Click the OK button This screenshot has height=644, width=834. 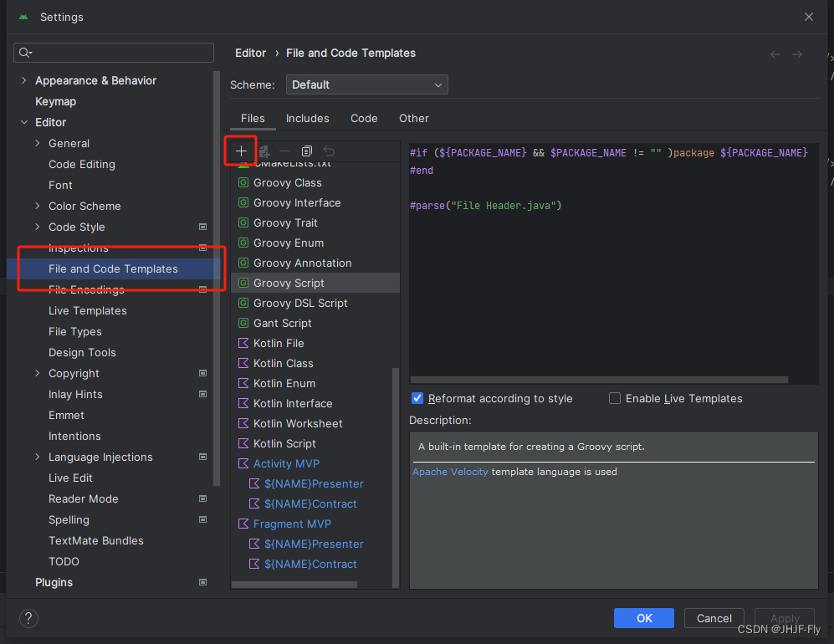point(643,618)
